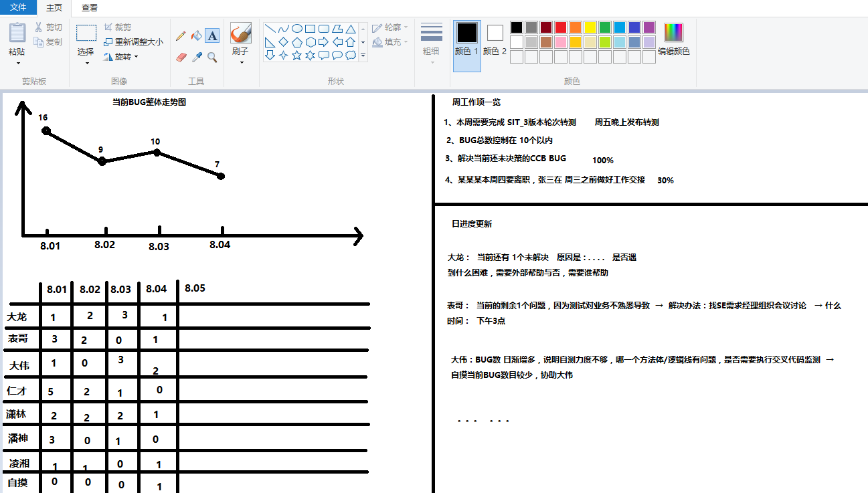Pick the lime green color swatch
The height and width of the screenshot is (493, 868).
(605, 42)
